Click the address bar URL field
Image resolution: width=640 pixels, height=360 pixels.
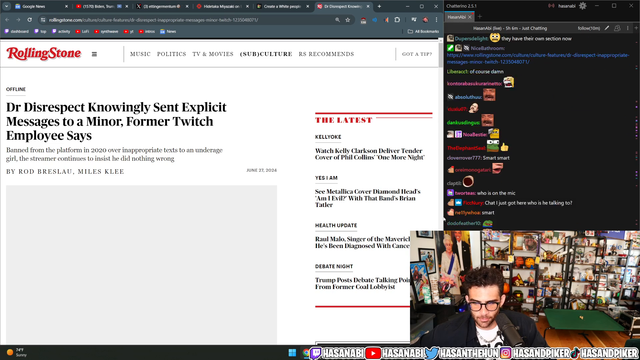pyautogui.click(x=188, y=20)
